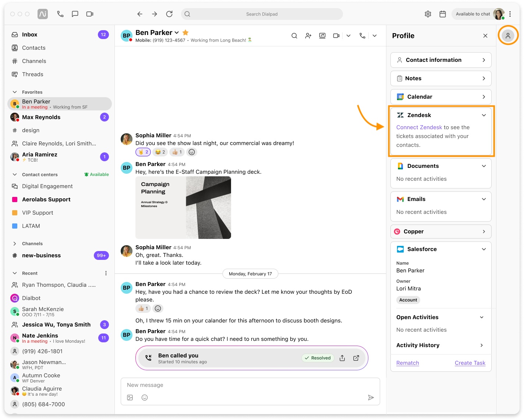This screenshot has width=524, height=420.
Task: Click the Create Task link
Action: pos(470,363)
